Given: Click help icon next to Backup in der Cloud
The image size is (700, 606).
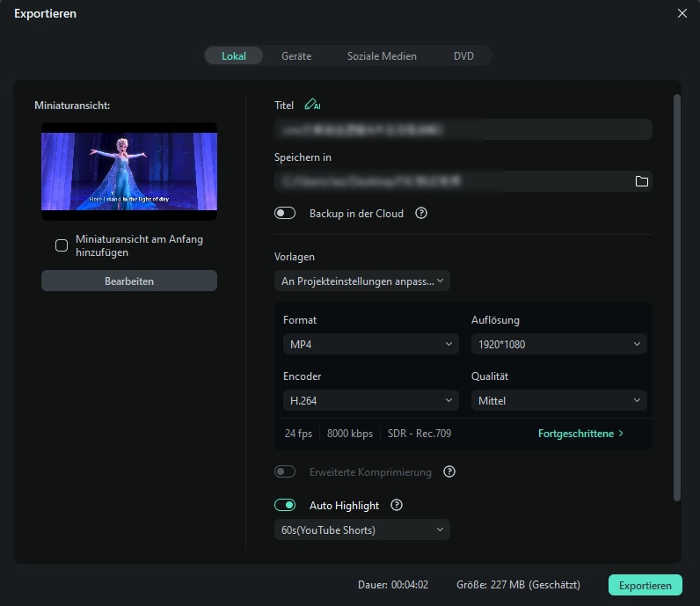Looking at the screenshot, I should tap(421, 213).
